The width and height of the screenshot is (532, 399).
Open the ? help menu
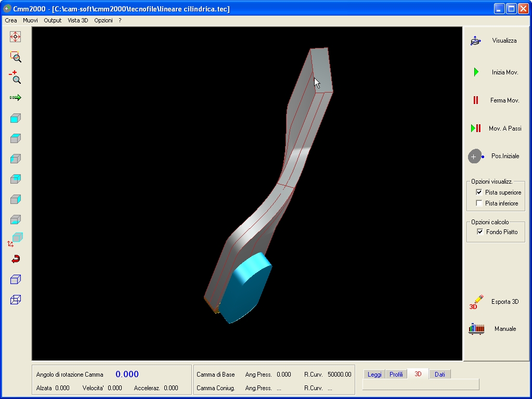click(x=120, y=20)
